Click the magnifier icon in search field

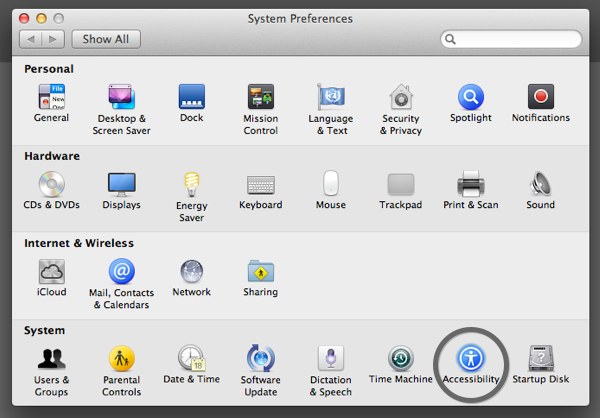[x=450, y=39]
